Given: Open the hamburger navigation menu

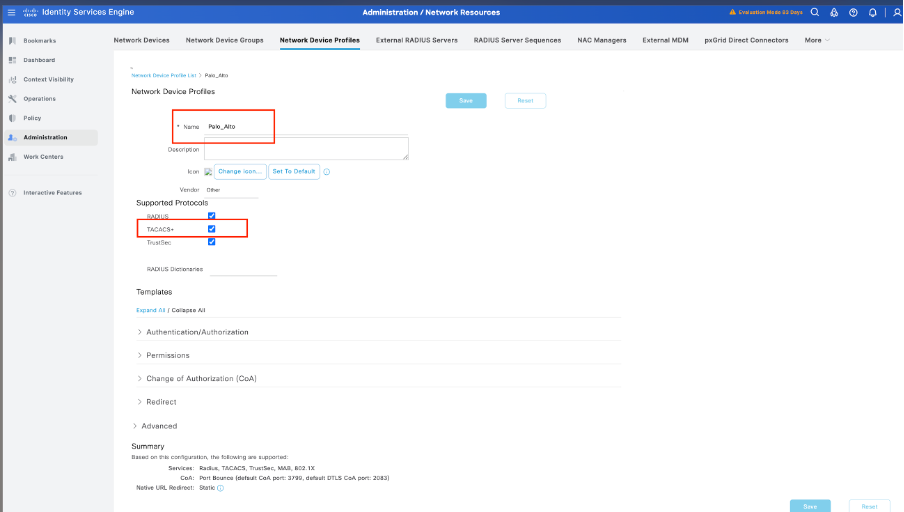Looking at the screenshot, I should tap(11, 12).
